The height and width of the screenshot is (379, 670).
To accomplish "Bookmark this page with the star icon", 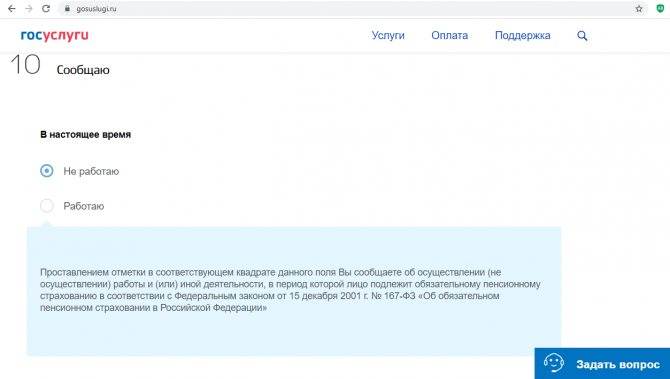I will [x=639, y=9].
